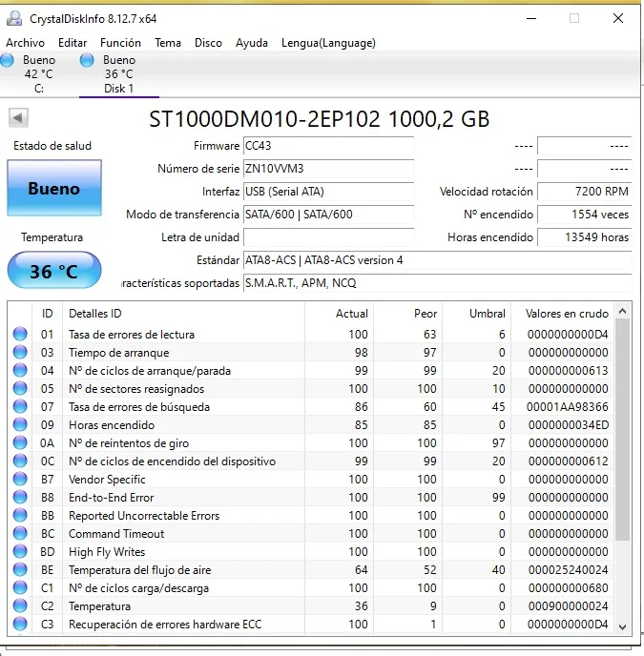Image resolution: width=644 pixels, height=656 pixels.
Task: Click the 36 °C temperature button
Action: pyautogui.click(x=54, y=270)
